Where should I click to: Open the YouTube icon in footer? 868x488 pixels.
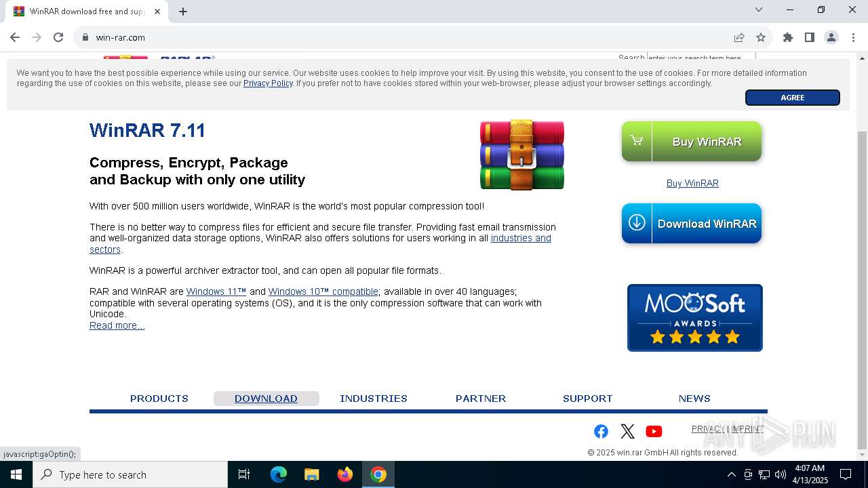pos(654,432)
